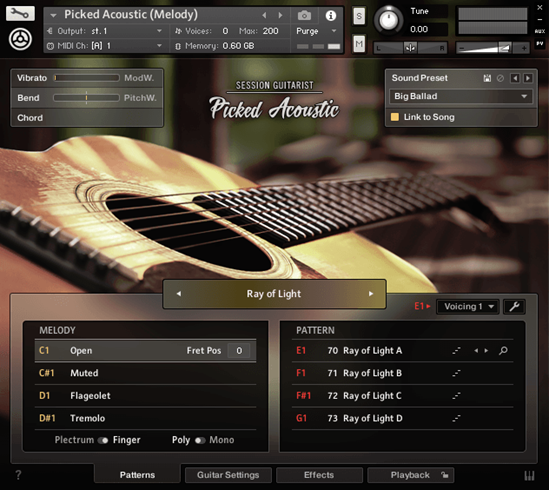Viewport: 549px width, 490px height.
Task: Click the reset sound preset icon
Action: pyautogui.click(x=500, y=78)
